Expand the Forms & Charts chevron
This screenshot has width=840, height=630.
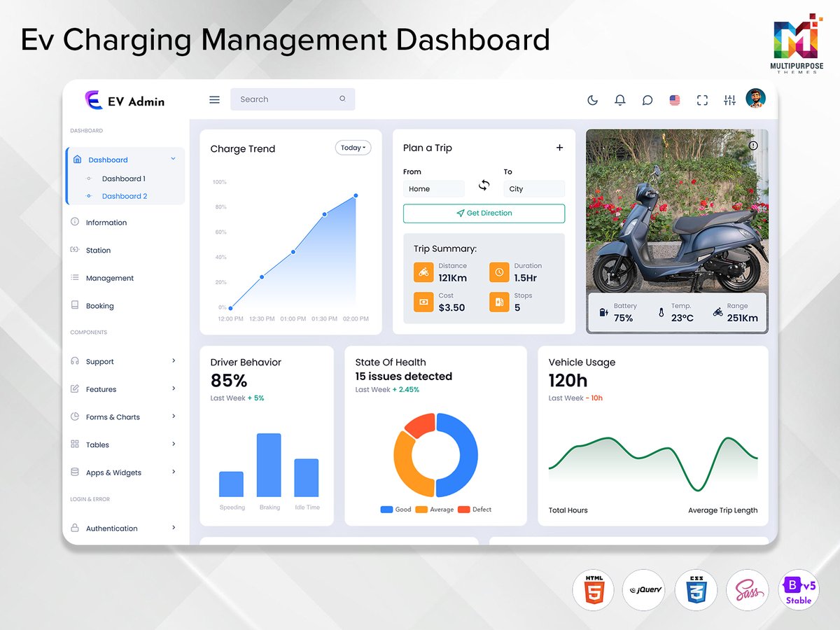pyautogui.click(x=174, y=416)
